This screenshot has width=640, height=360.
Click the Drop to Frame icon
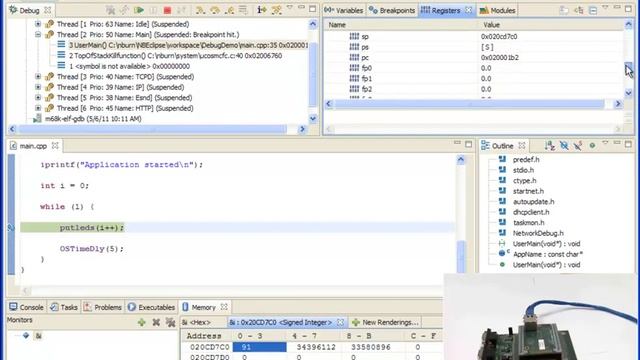tap(243, 10)
